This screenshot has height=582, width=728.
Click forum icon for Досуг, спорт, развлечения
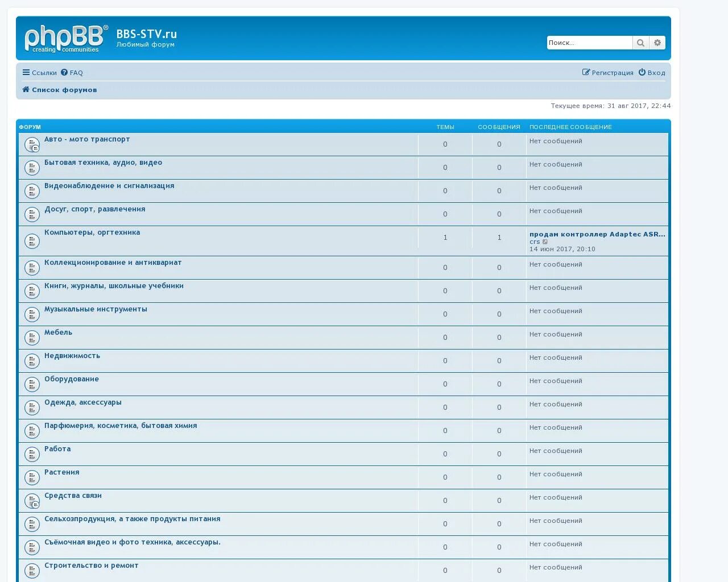pyautogui.click(x=32, y=214)
